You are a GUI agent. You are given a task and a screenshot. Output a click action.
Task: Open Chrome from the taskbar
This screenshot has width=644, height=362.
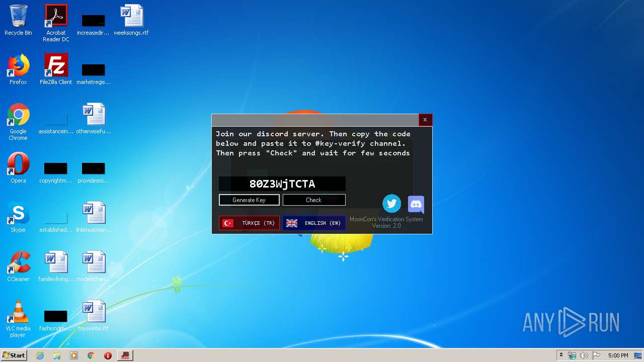coord(91,355)
